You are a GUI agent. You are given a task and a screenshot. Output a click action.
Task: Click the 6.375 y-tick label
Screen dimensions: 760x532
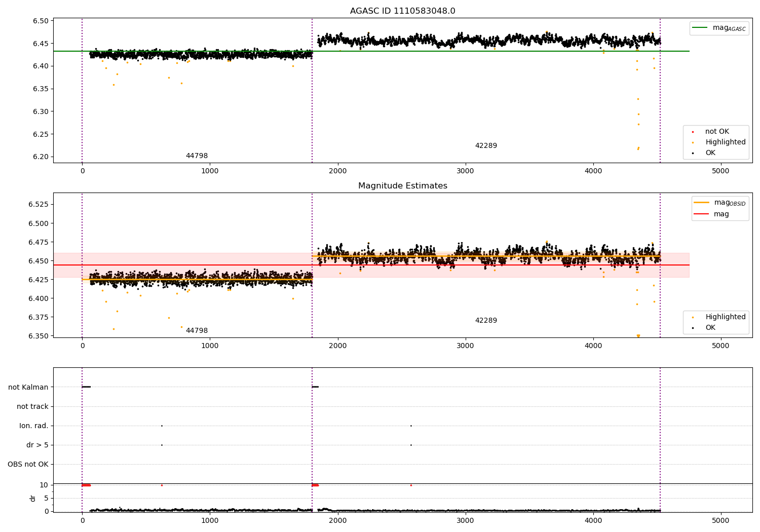tap(39, 317)
